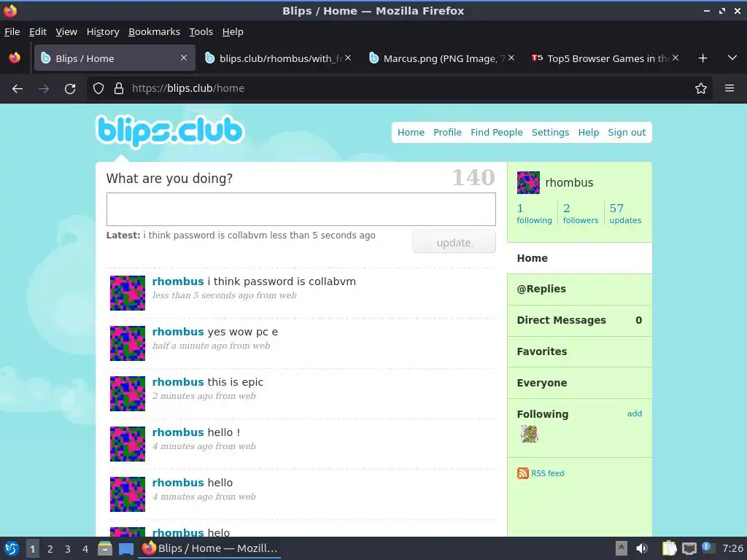Open Direct Messages sidebar tab
The width and height of the screenshot is (747, 560).
point(579,321)
